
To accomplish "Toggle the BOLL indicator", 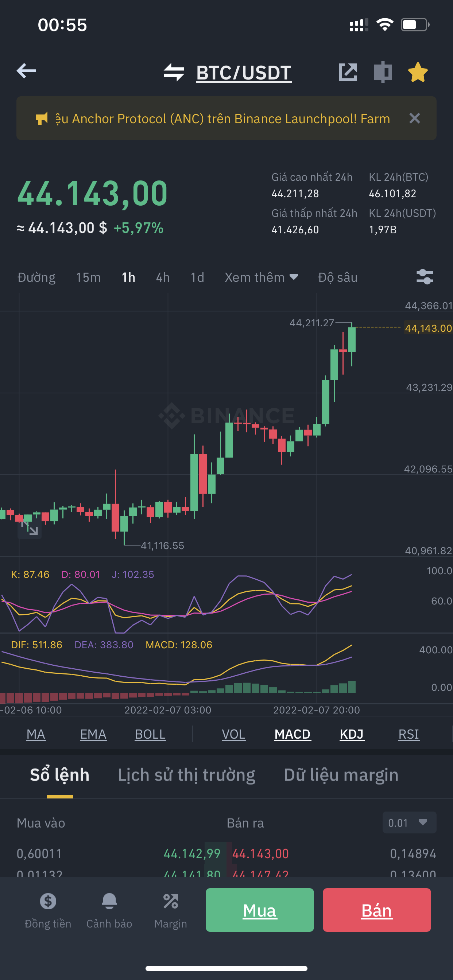I will 150,734.
